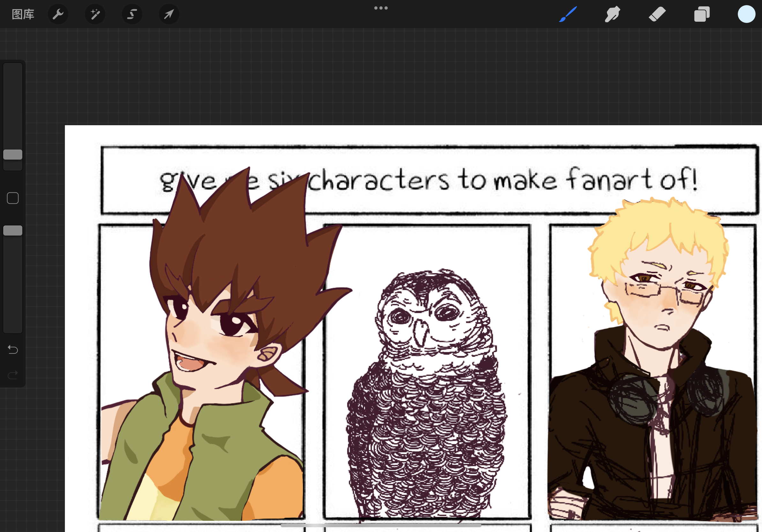Open the Adjustments magic wand menu
This screenshot has width=762, height=532.
pyautogui.click(x=95, y=14)
